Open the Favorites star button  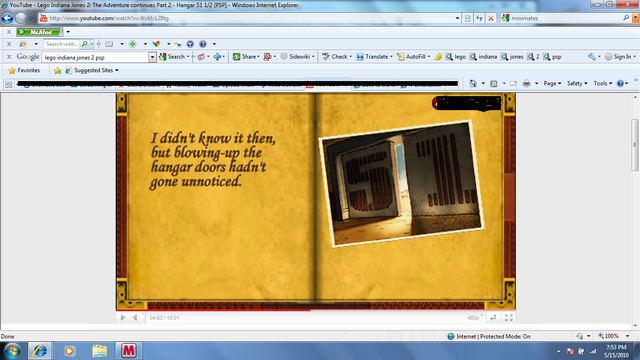(24, 70)
